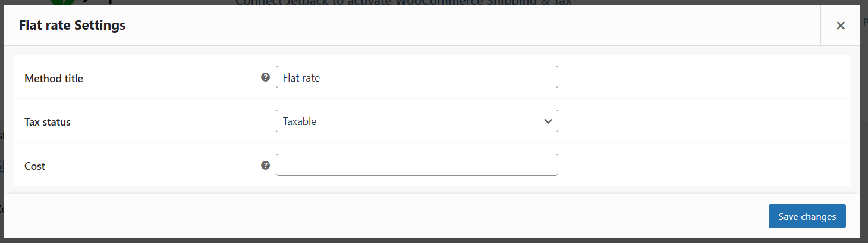
Task: Click the Taxable option text in the select
Action: pos(300,121)
